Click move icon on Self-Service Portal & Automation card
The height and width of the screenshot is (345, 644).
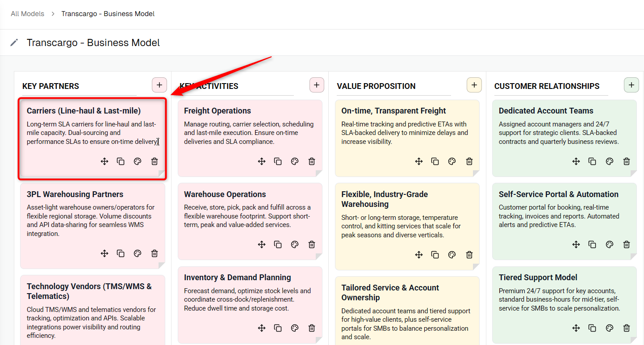[576, 244]
